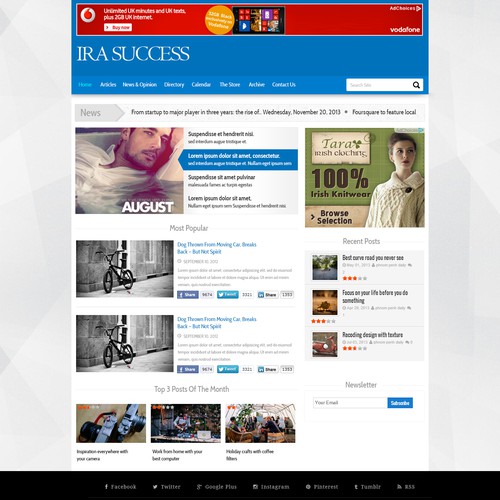Screen dimensions: 500x500
Task: Click red scooter thumbnail in Recent Posts
Action: point(325,345)
